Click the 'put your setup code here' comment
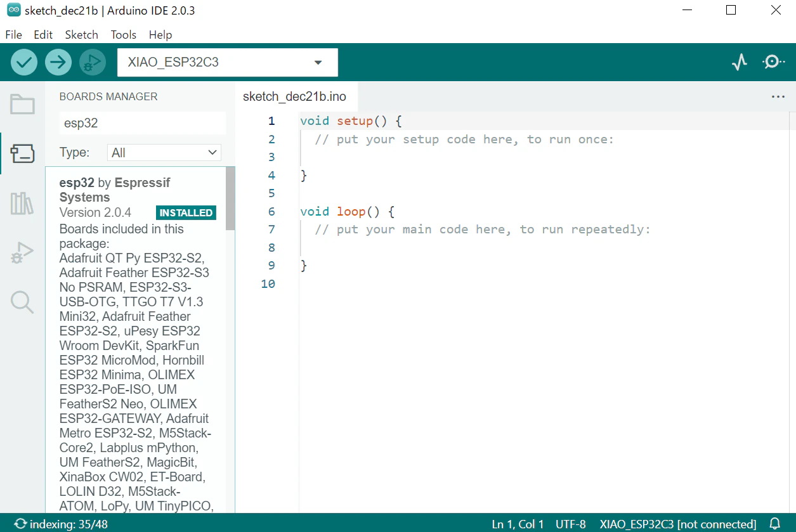796x532 pixels. pos(464,139)
